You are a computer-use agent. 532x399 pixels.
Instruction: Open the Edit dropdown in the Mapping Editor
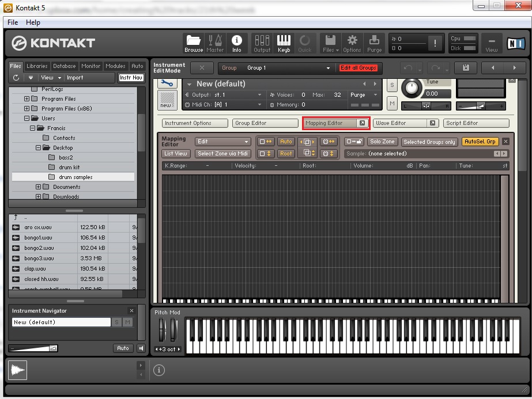tap(223, 141)
